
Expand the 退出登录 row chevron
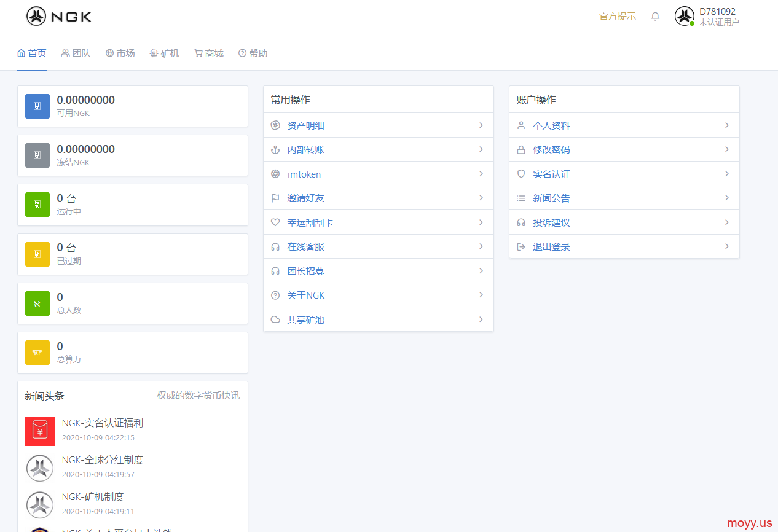click(727, 246)
